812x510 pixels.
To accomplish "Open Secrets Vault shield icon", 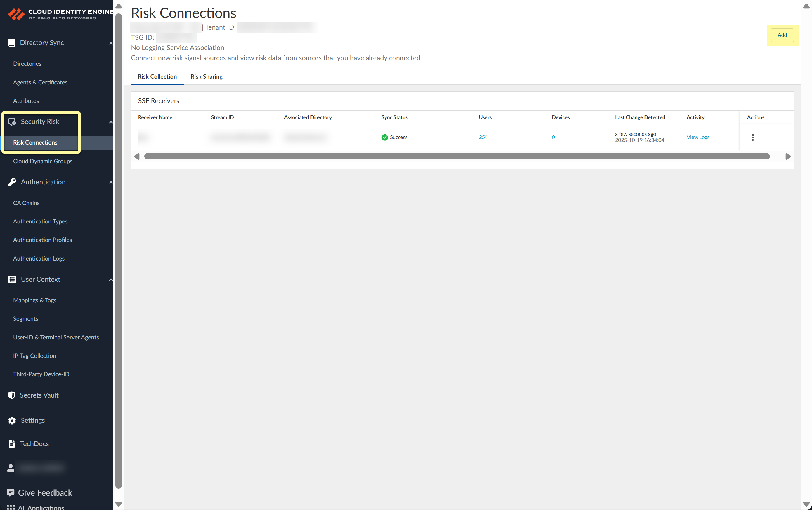I will point(11,395).
